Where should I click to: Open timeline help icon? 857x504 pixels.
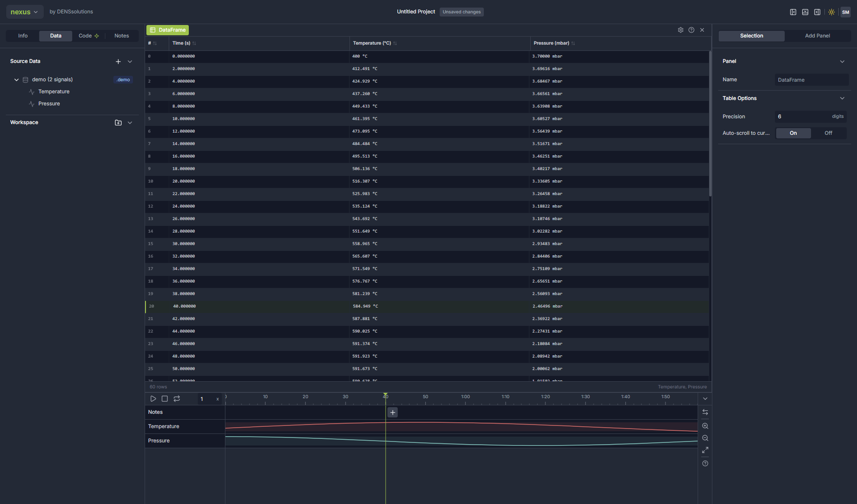pyautogui.click(x=705, y=463)
